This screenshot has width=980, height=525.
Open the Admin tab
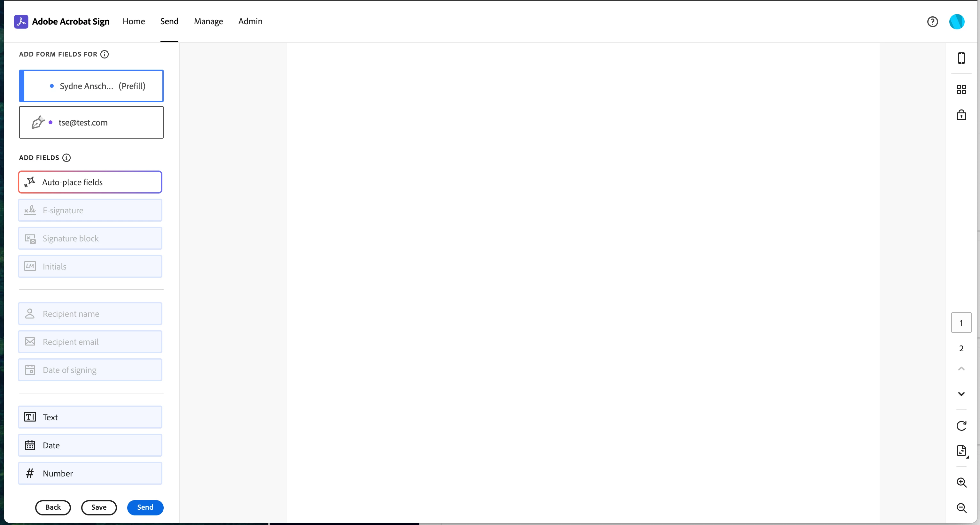click(250, 22)
